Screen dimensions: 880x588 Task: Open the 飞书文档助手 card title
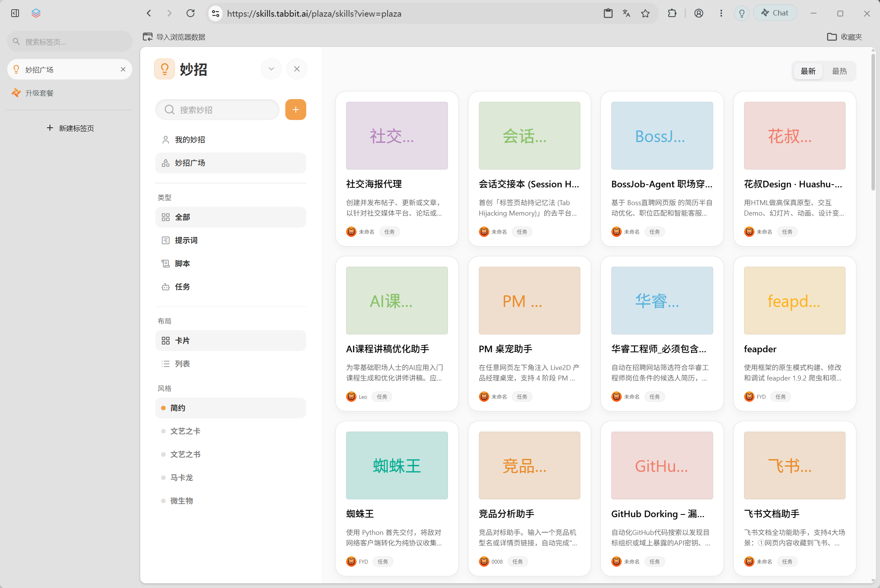pyautogui.click(x=772, y=514)
